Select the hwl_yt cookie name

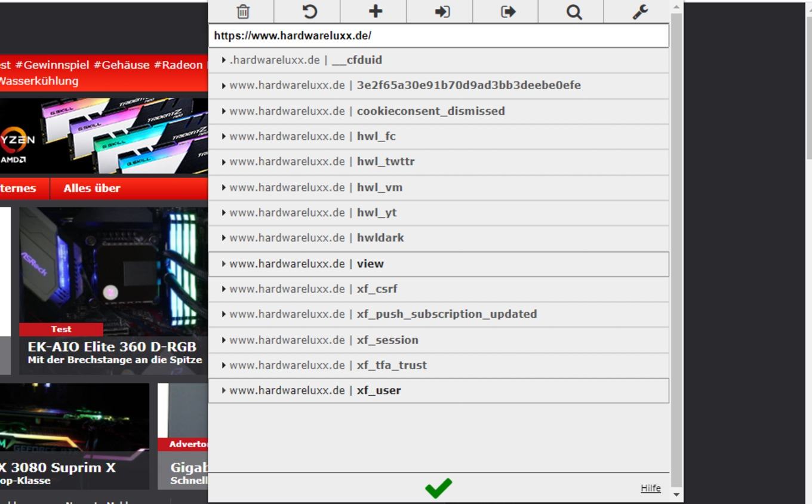pyautogui.click(x=377, y=213)
